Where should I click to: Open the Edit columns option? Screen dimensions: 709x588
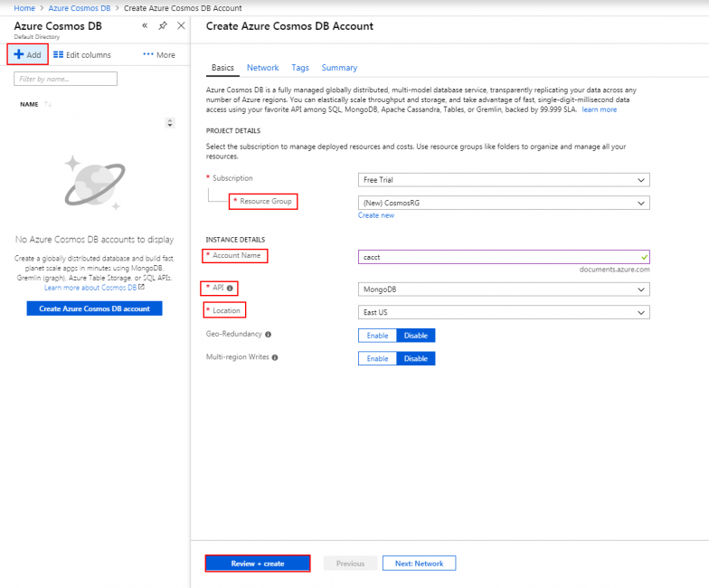click(x=82, y=55)
